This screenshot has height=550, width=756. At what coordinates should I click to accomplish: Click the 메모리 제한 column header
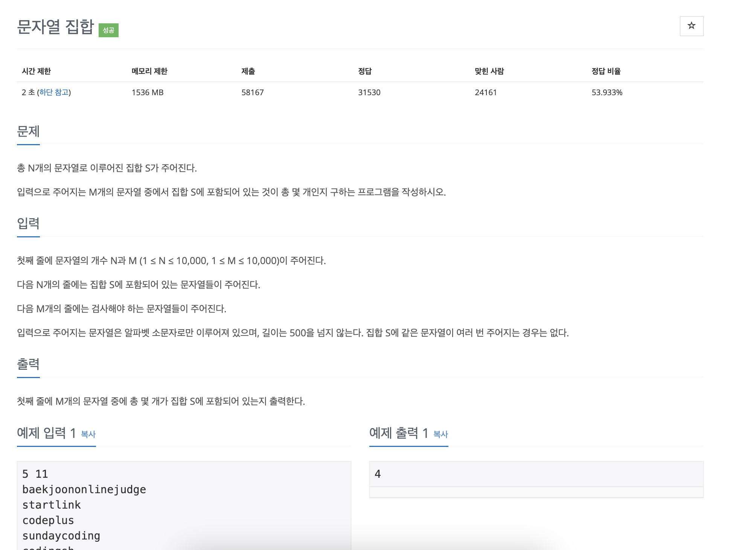tap(149, 71)
